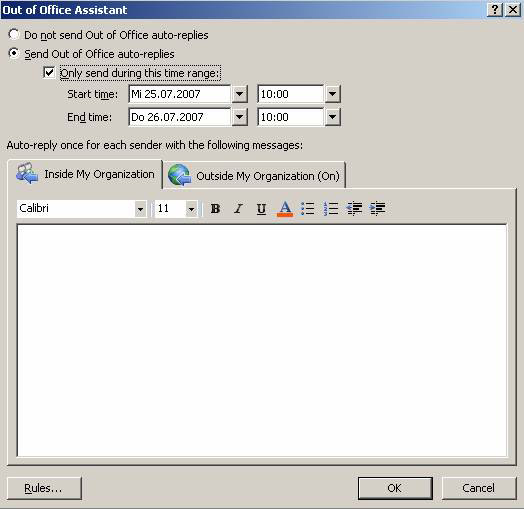
Task: Open the Start time hour dropdown
Action: (333, 94)
